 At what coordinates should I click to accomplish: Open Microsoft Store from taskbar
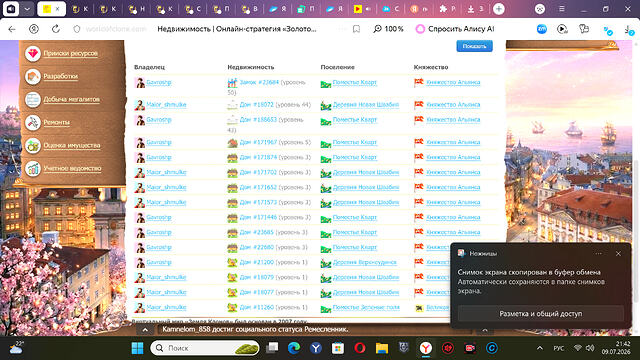point(338,348)
